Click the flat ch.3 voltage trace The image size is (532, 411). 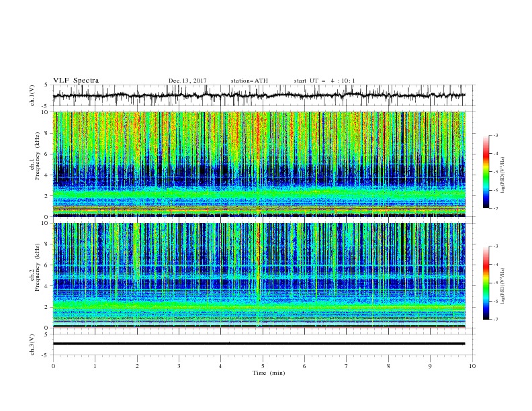pyautogui.click(x=259, y=344)
